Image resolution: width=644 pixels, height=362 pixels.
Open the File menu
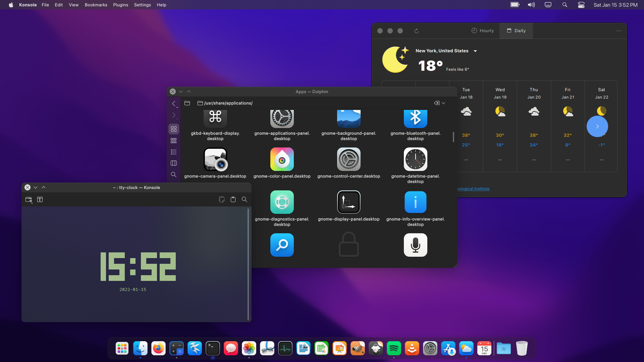point(45,5)
